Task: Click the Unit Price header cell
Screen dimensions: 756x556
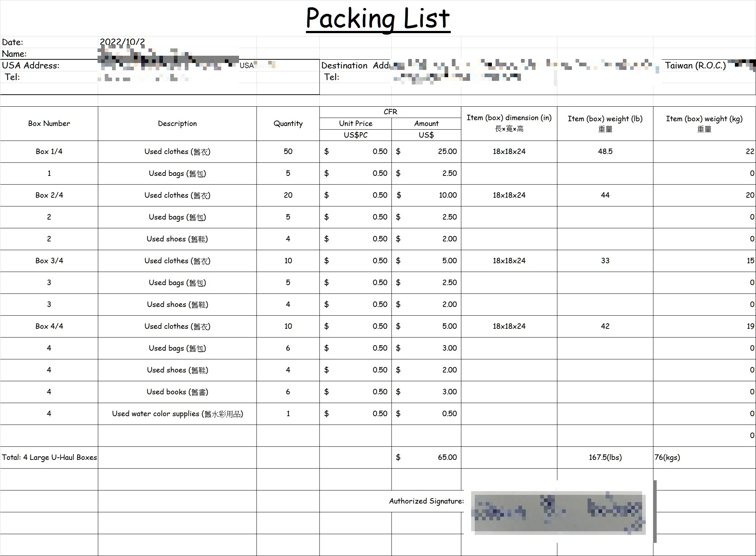Action: click(355, 123)
